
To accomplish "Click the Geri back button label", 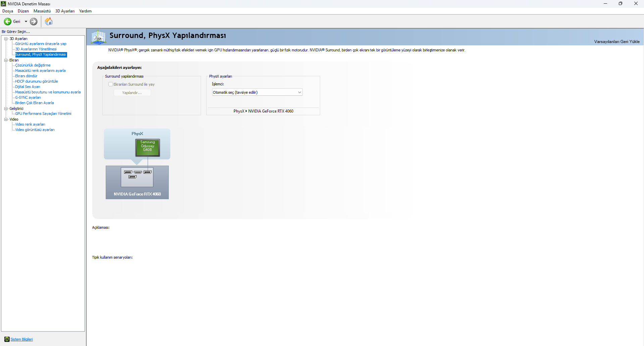I will [x=17, y=21].
